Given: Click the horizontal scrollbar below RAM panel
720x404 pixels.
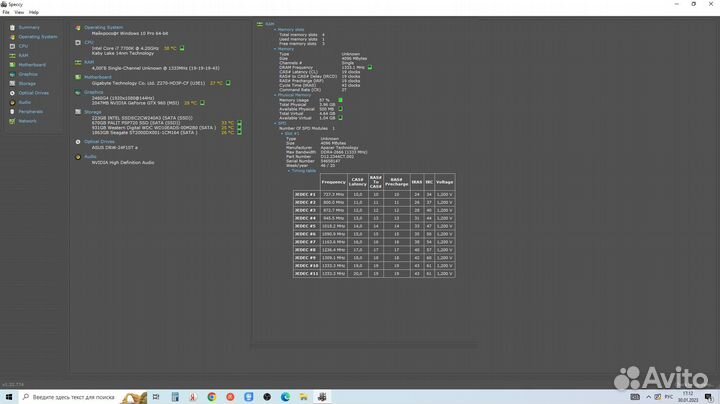Looking at the screenshot, I should click(364, 345).
